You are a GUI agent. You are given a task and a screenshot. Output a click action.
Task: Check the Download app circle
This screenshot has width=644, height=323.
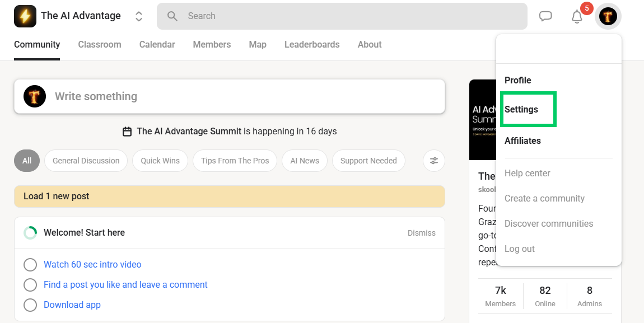coord(30,305)
